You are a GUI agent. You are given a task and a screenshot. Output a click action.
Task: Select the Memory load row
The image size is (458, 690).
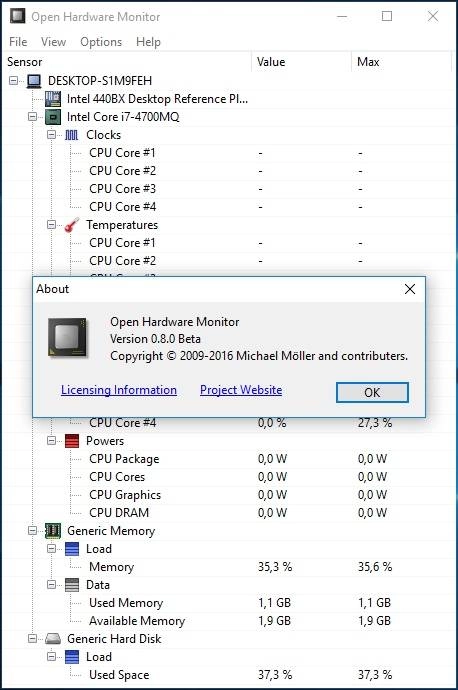click(229, 567)
